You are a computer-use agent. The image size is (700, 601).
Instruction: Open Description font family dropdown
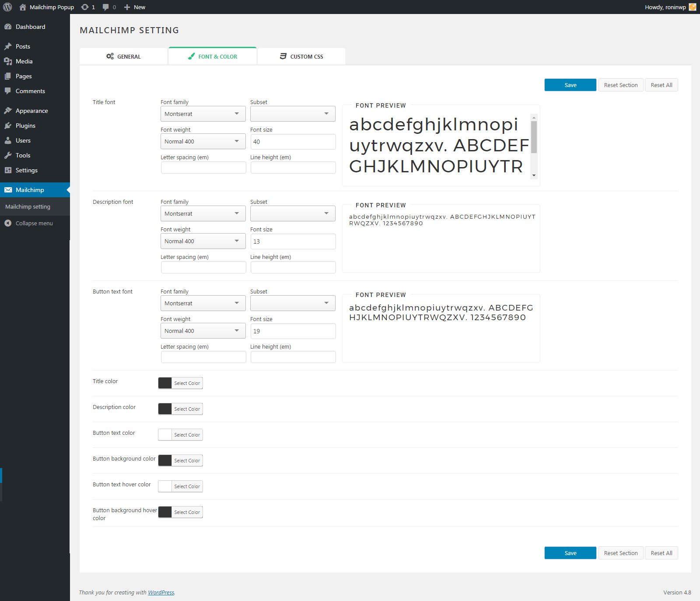pos(203,213)
